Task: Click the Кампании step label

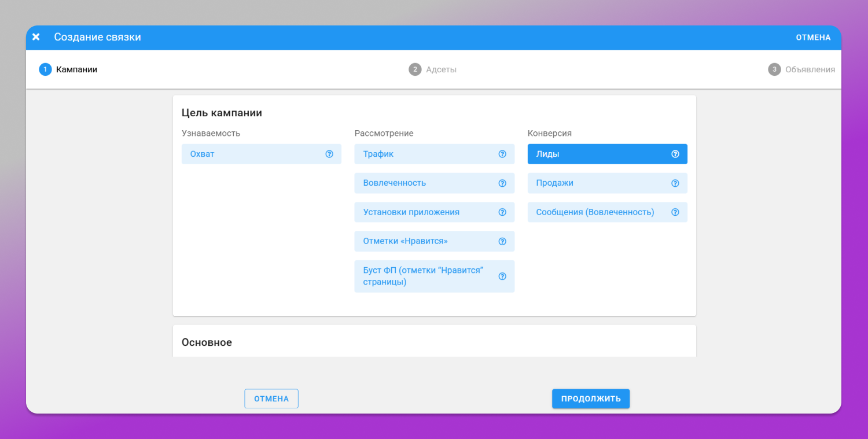Action: tap(76, 69)
